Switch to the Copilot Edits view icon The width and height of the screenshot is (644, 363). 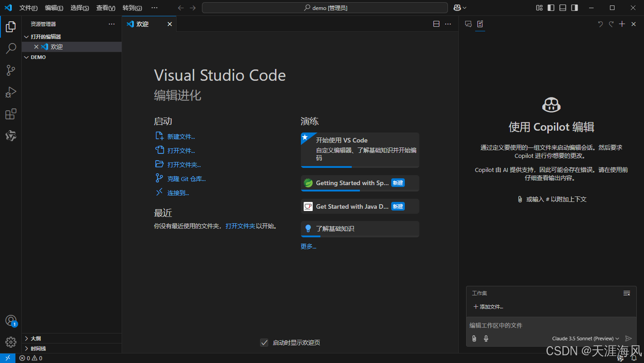(480, 24)
